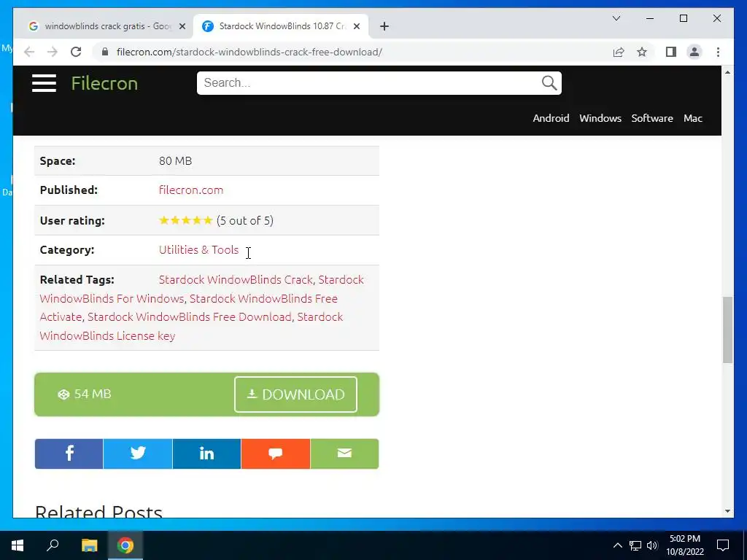Close the Stardock WindowBlinds tab
This screenshot has height=560, width=747.
pyautogui.click(x=356, y=26)
